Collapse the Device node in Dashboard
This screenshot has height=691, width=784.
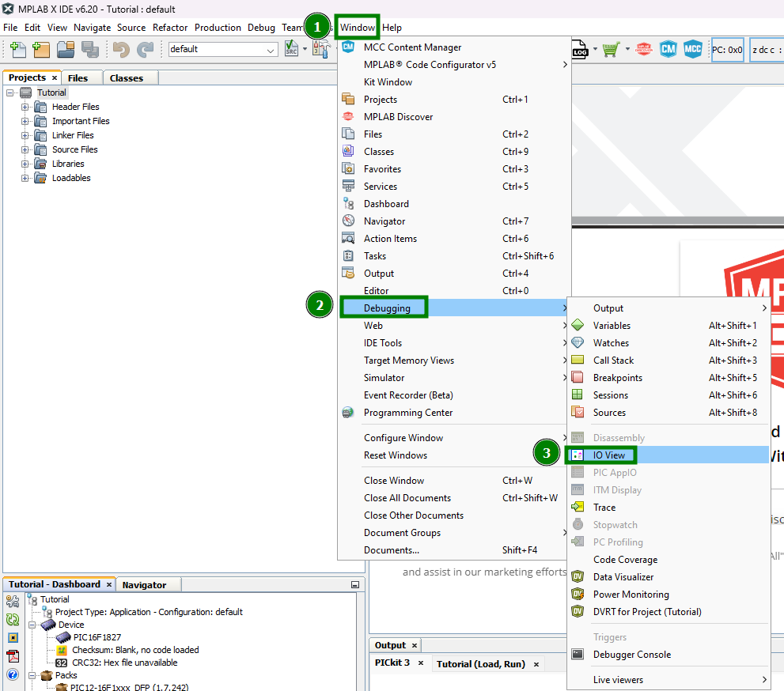[x=32, y=625]
